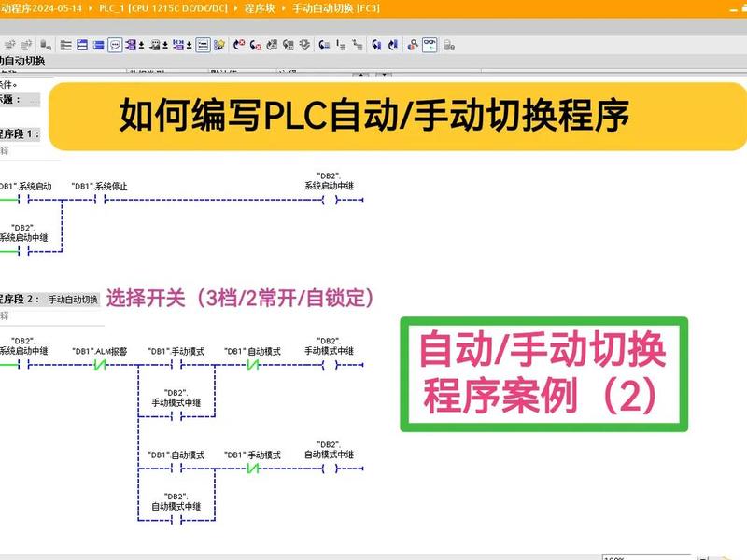Image resolution: width=747 pixels, height=560 pixels.
Task: Select the 手动模式中继 output coil
Action: point(330,365)
